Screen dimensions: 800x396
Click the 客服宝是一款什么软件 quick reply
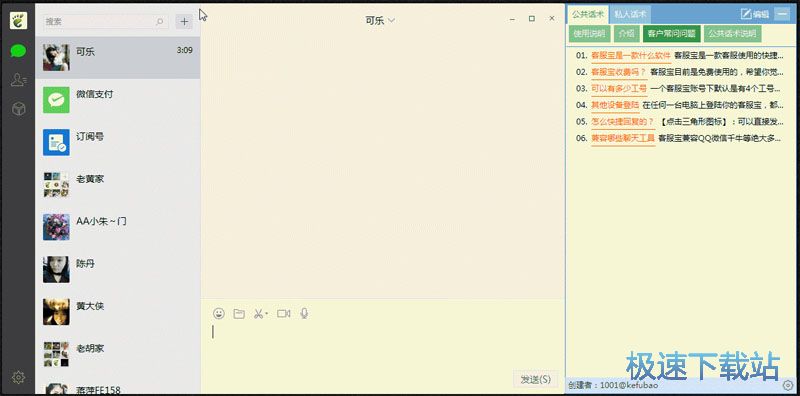pyautogui.click(x=631, y=56)
